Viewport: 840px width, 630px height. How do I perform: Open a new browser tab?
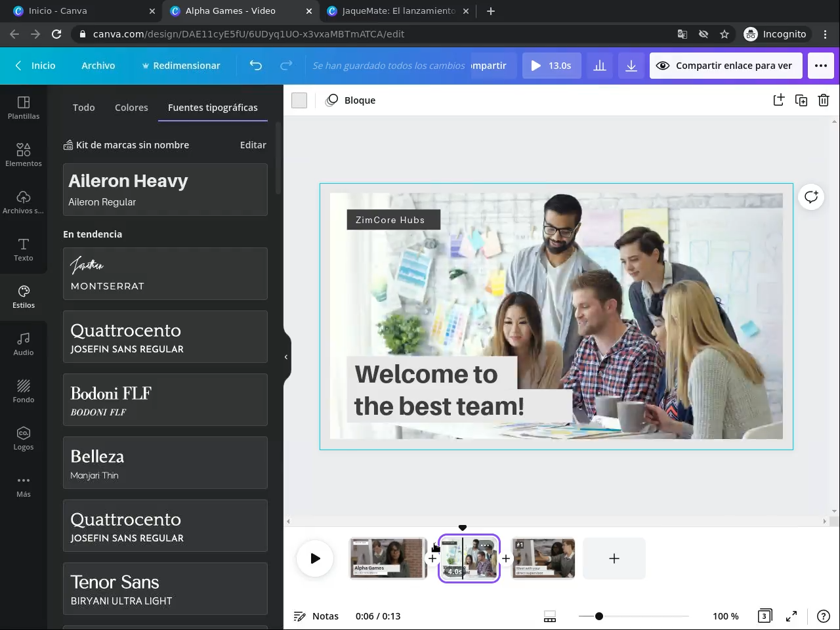491,10
